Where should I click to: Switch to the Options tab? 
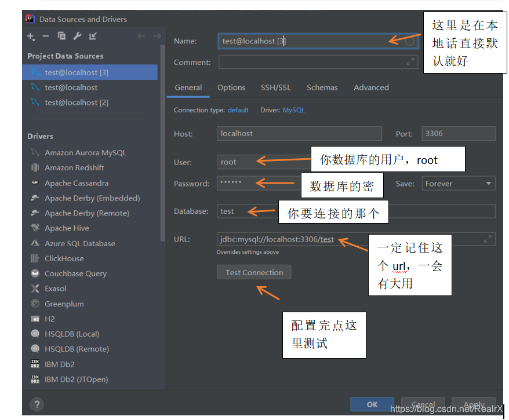[x=231, y=87]
